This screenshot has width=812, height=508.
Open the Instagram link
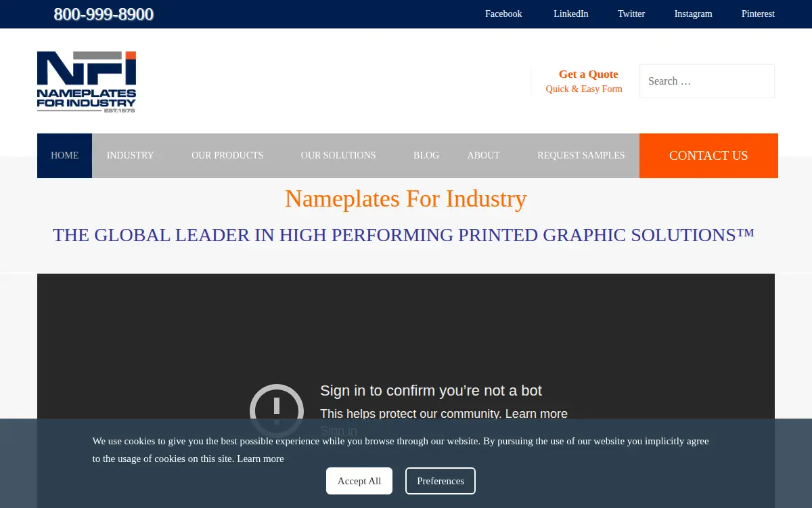point(693,14)
